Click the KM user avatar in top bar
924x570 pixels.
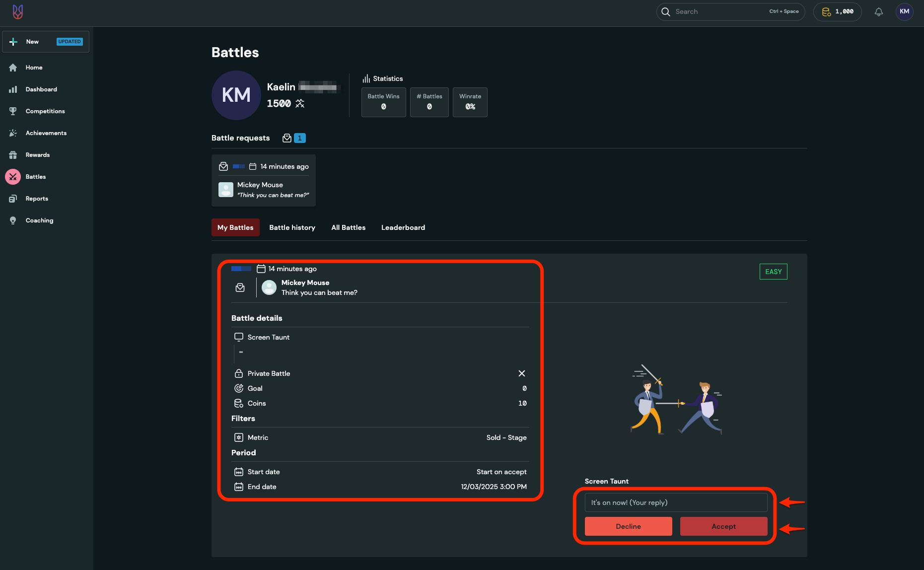point(904,12)
